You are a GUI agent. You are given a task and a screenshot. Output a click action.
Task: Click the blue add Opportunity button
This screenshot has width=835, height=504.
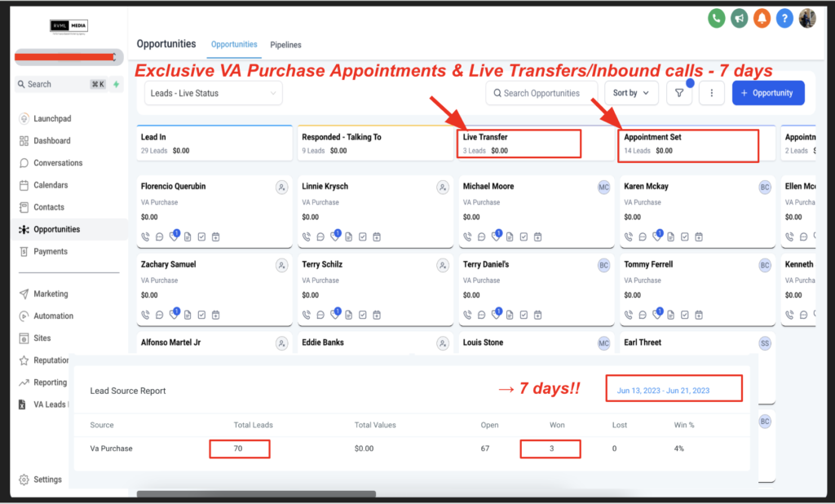coord(767,93)
